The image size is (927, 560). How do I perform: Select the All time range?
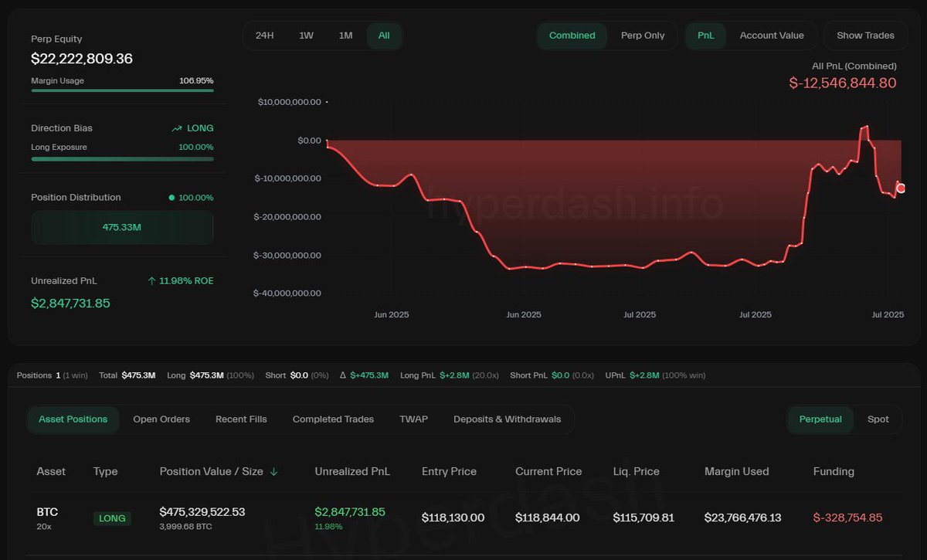pos(384,36)
